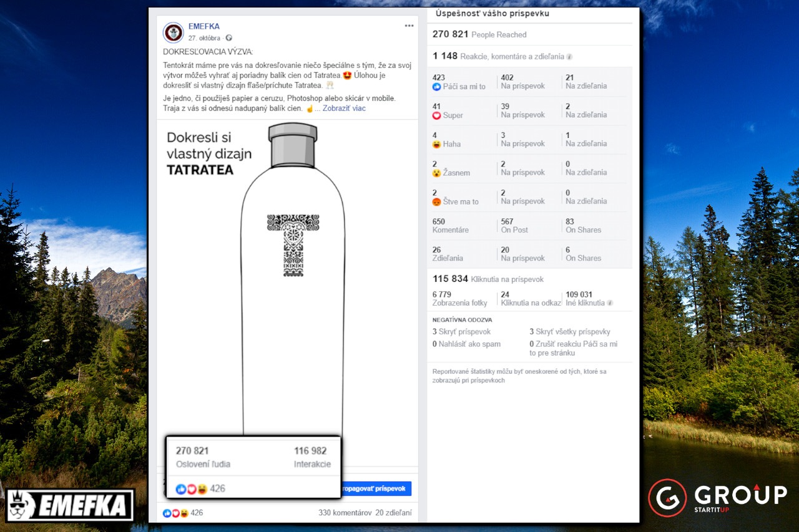Click the Haha laughing reaction icon
The height and width of the screenshot is (532, 799).
click(437, 144)
